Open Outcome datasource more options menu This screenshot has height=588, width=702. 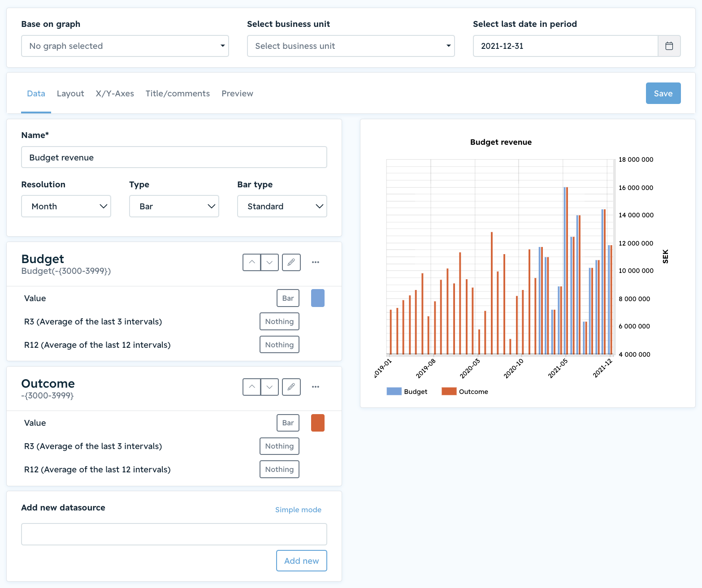(x=316, y=387)
